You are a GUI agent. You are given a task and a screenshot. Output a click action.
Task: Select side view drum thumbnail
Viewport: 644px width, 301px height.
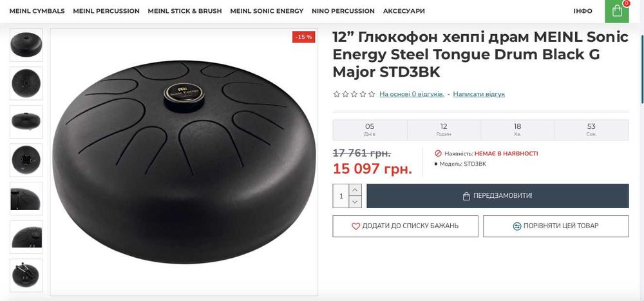(x=26, y=122)
